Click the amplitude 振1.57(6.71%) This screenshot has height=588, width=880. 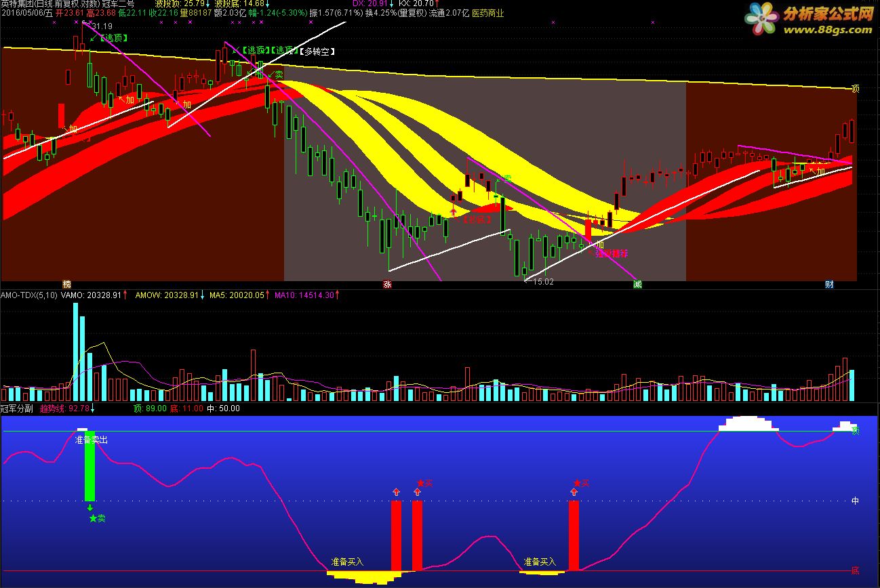[336, 13]
